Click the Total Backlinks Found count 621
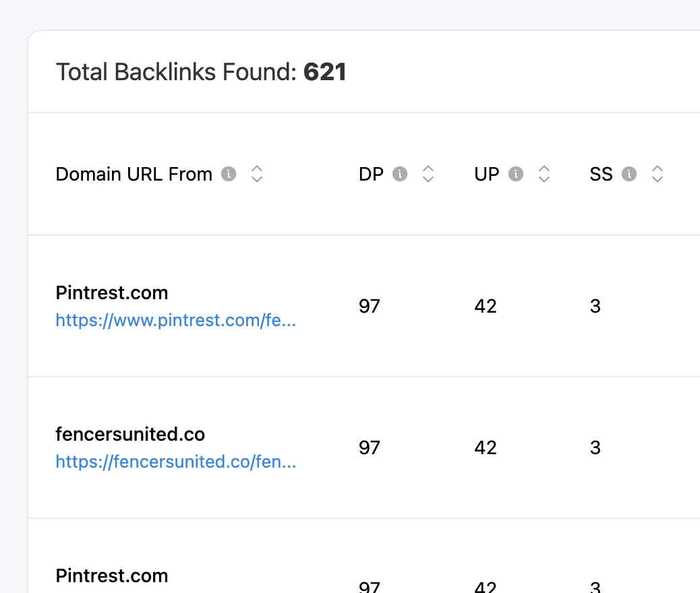The height and width of the screenshot is (593, 700). coord(324,72)
